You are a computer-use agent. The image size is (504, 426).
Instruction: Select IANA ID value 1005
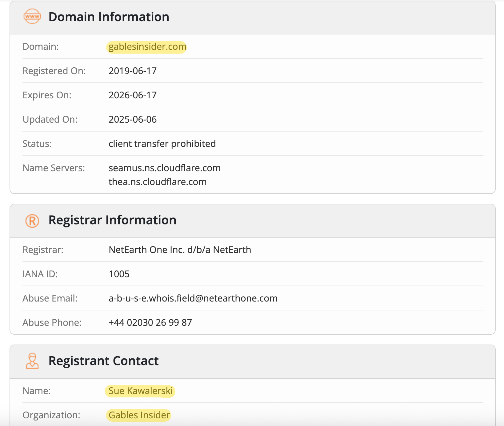(x=119, y=274)
